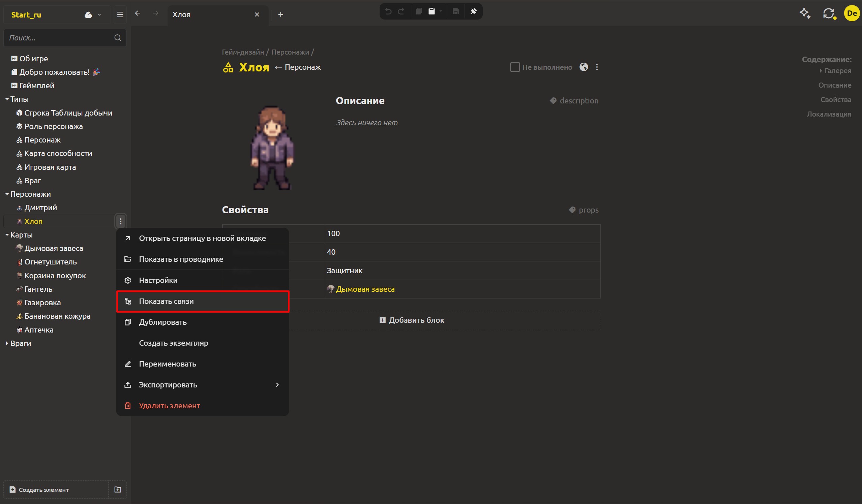The image size is (862, 504).
Task: Click the save disk icon
Action: point(455,11)
